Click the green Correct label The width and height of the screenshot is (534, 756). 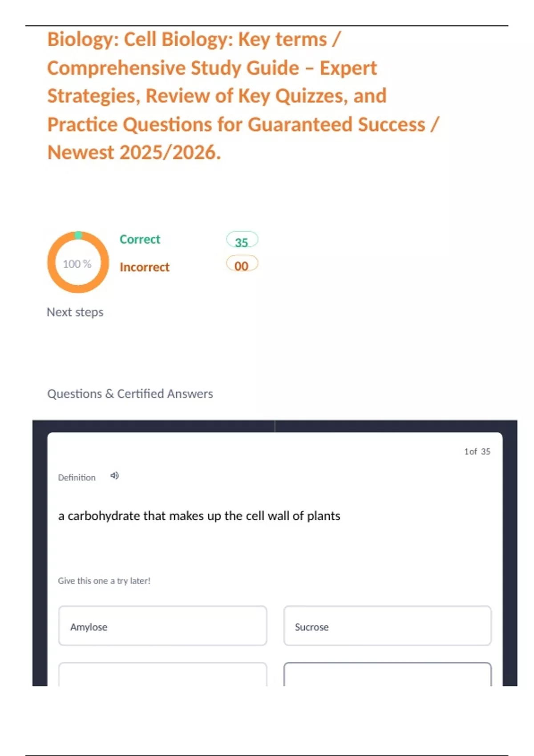tap(140, 239)
